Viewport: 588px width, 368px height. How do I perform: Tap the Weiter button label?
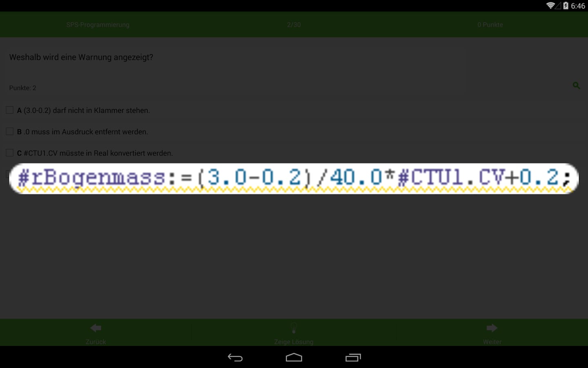492,342
